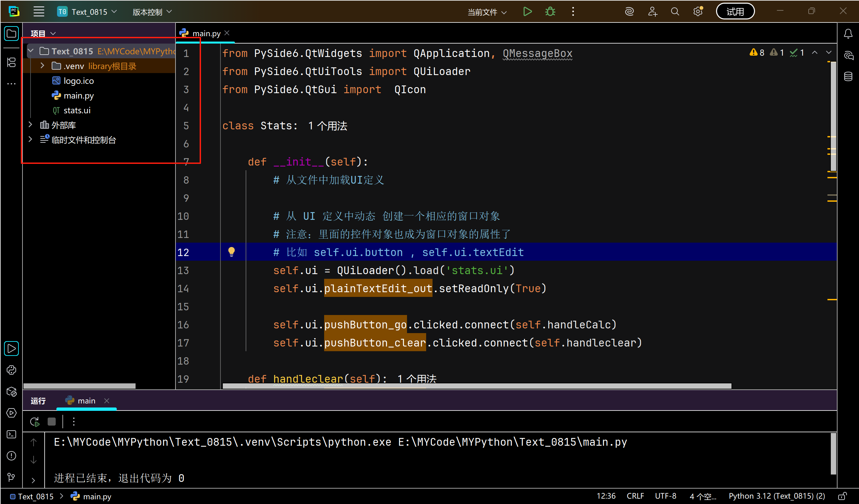
Task: Expand the 外部库 node
Action: pyautogui.click(x=30, y=125)
